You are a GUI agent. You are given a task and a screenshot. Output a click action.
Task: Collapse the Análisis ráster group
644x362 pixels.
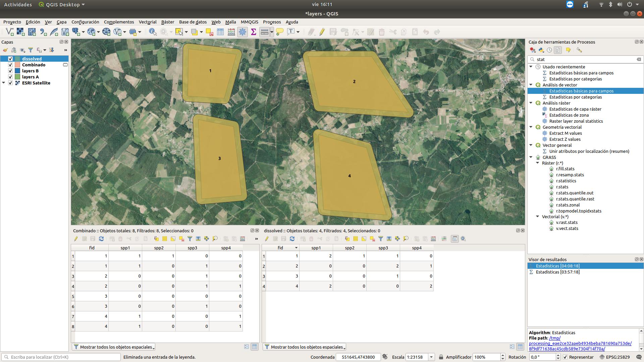point(531,103)
